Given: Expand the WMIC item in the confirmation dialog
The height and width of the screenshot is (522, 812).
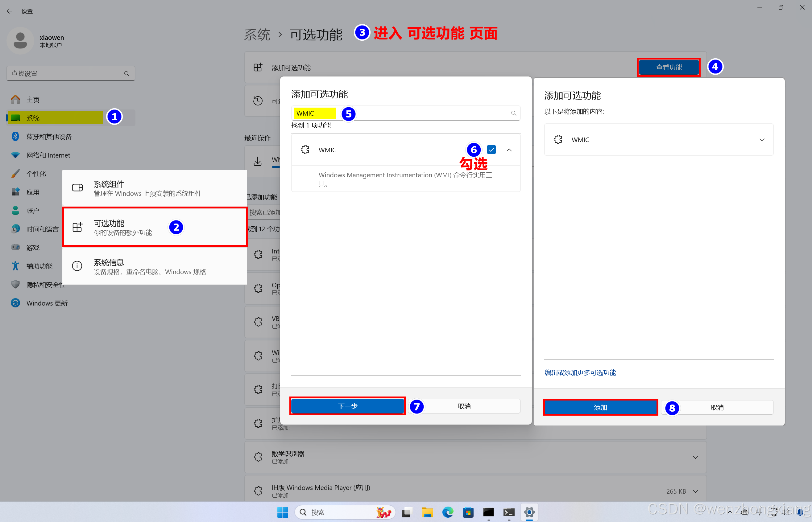Looking at the screenshot, I should [x=762, y=140].
